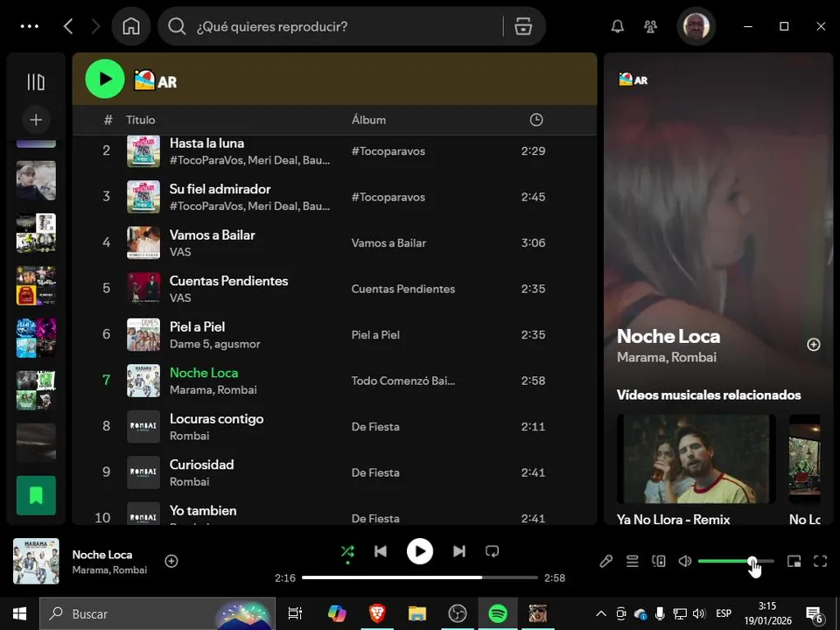Open AR link atop now-playing panel
Screen dimensions: 840x630
[x=633, y=80]
